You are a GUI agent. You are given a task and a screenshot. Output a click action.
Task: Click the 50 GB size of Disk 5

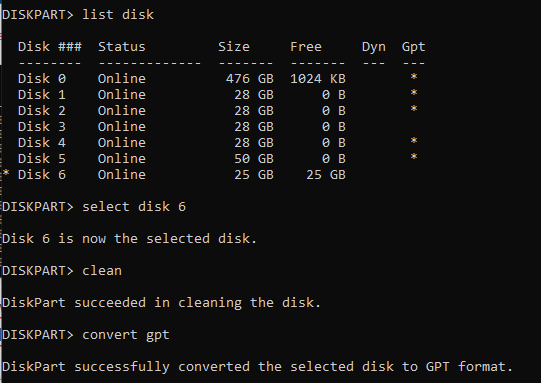254,159
